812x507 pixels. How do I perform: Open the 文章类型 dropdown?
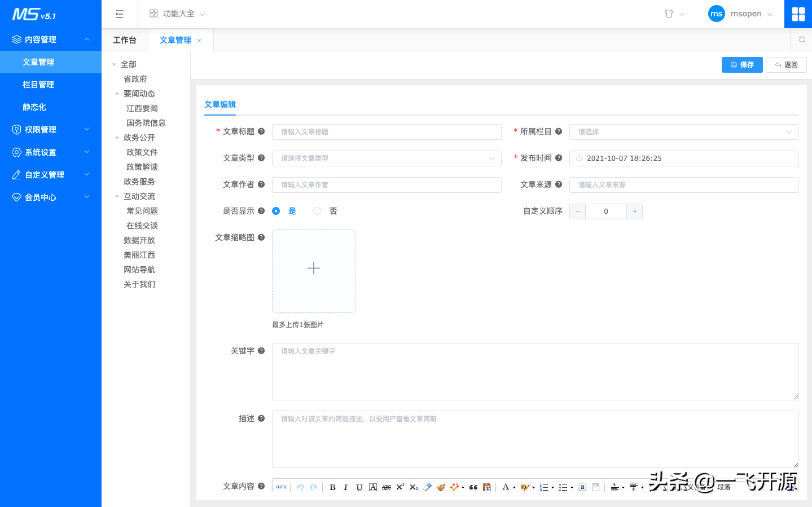387,158
